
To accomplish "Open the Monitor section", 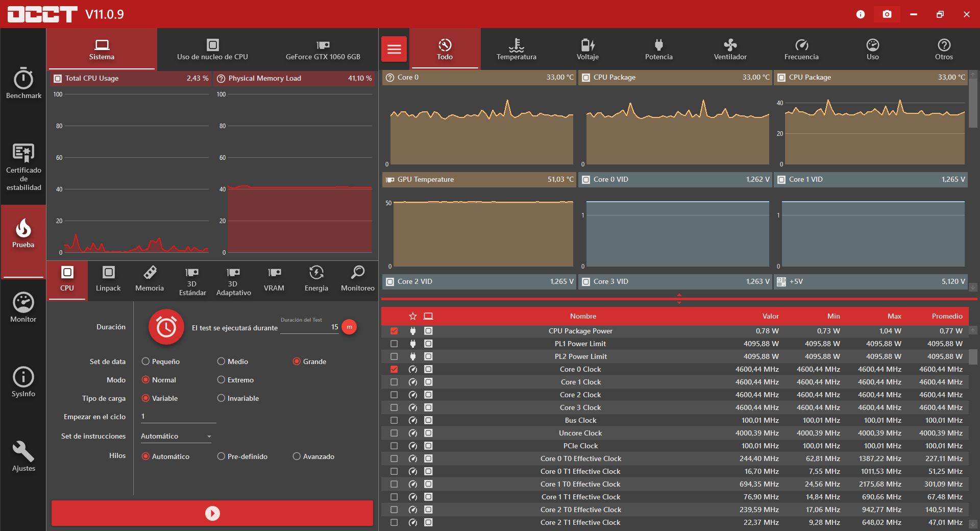I will 23,307.
